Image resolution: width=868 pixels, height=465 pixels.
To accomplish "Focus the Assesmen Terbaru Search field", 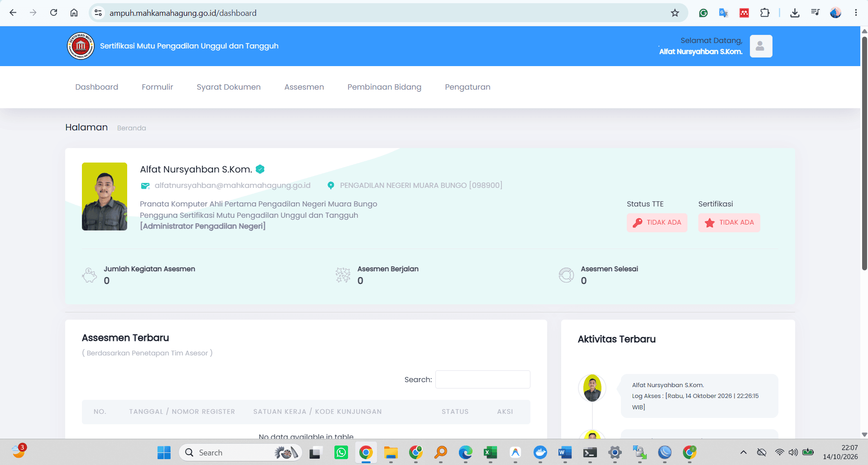I will 482,379.
